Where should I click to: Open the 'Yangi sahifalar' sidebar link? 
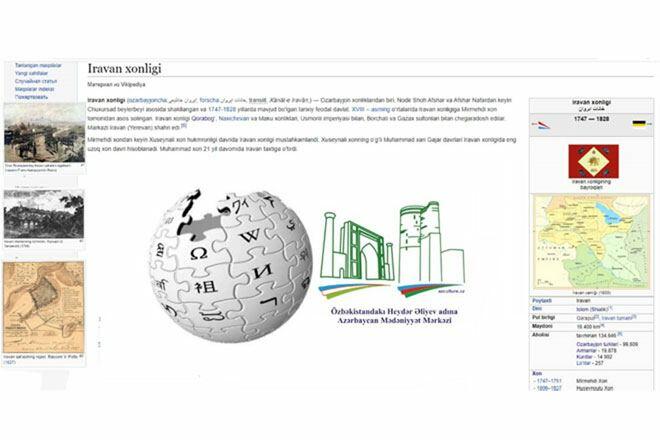tap(31, 73)
